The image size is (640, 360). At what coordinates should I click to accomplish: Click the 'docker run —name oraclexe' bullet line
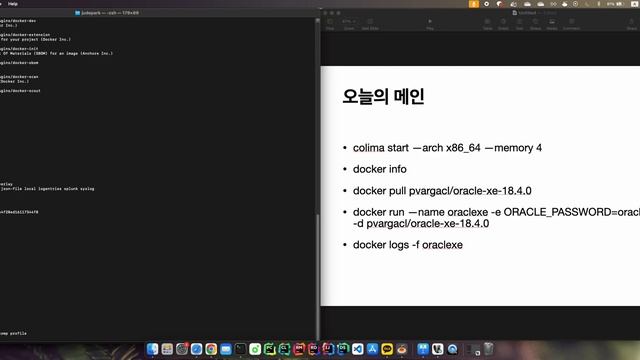(496, 212)
